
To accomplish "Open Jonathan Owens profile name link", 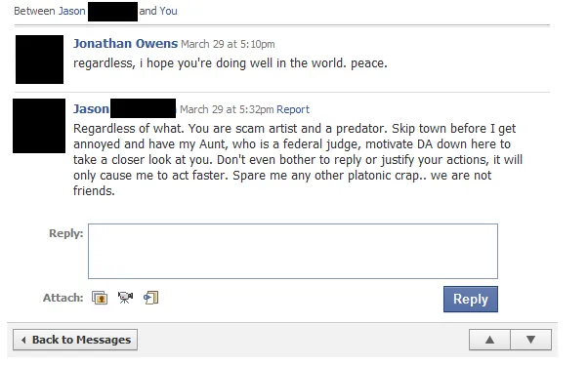I will pos(125,44).
